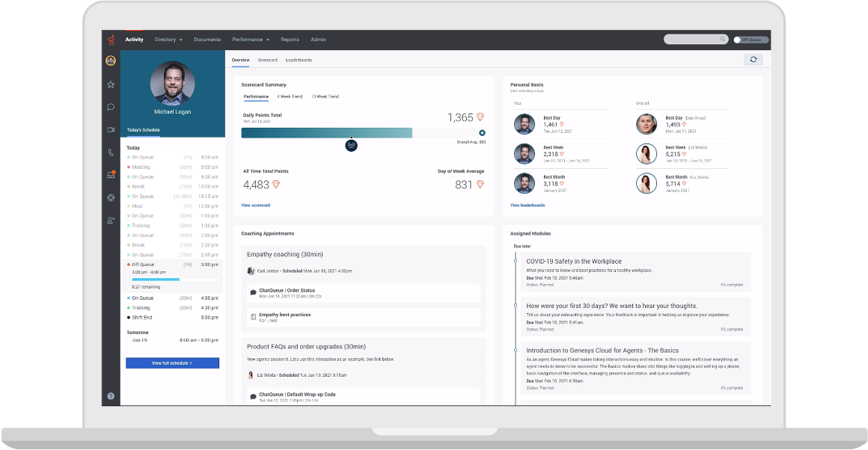Open the View scorecard link

pos(255,205)
